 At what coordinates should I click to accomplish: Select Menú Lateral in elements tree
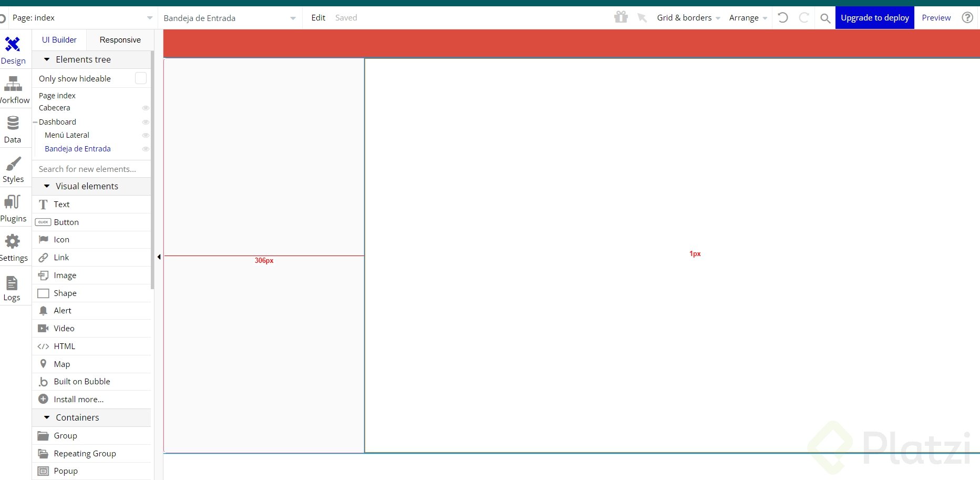67,135
